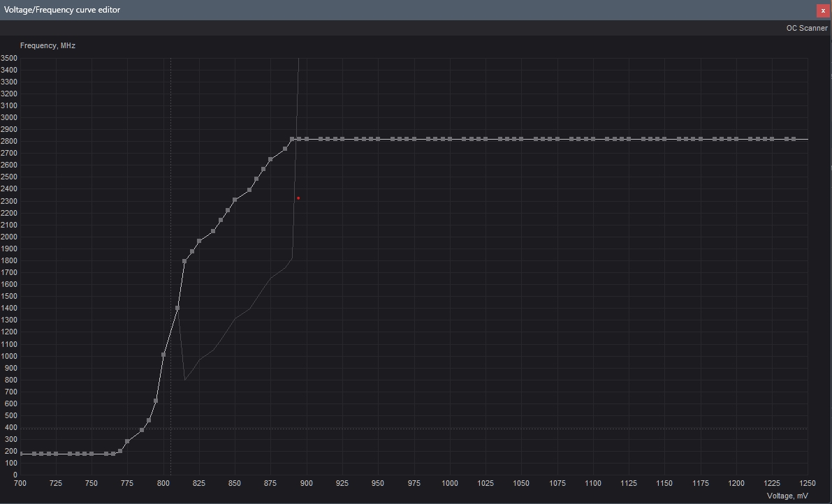Click the curve point at 890 mV where the plateau begins

[292, 139]
